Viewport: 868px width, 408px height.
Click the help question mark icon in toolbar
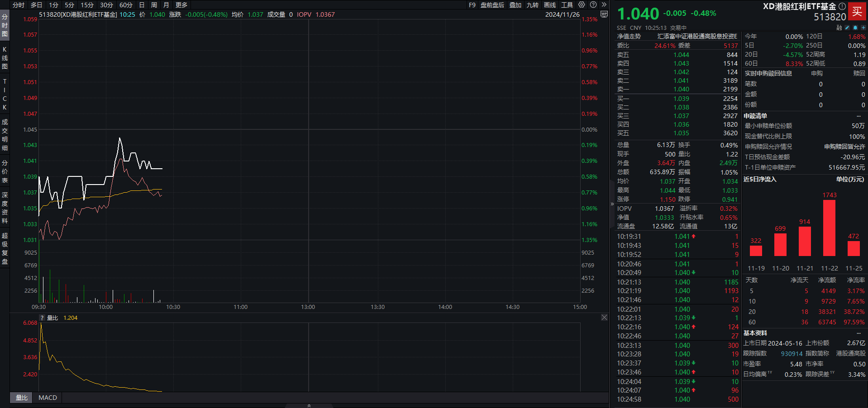[x=593, y=5]
